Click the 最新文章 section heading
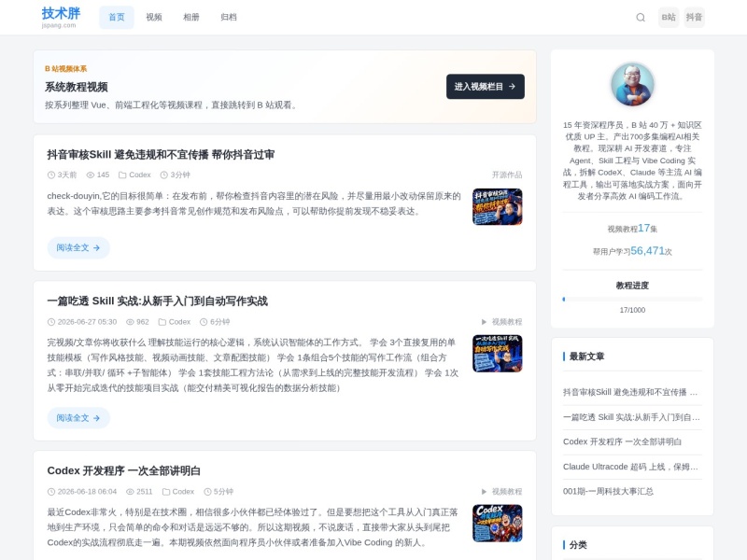 coord(586,357)
